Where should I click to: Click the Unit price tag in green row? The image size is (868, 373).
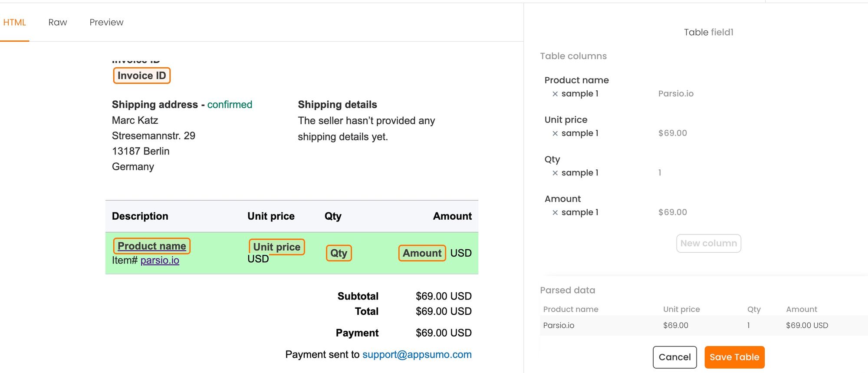click(276, 247)
